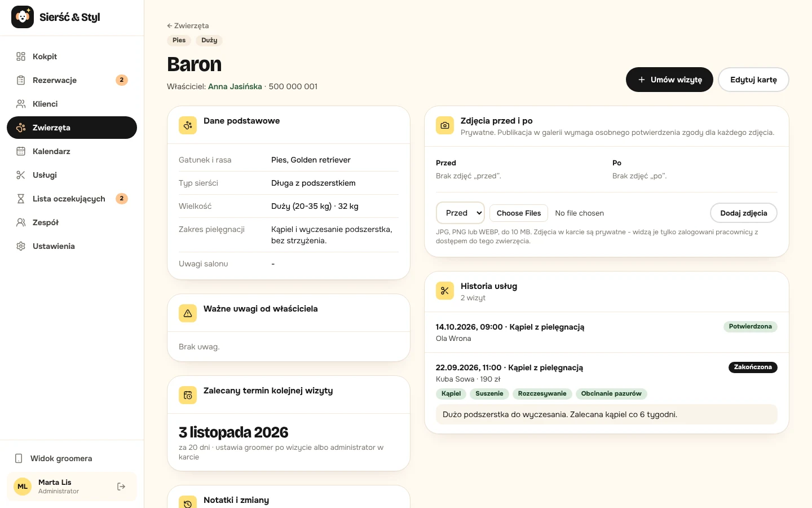Image resolution: width=812 pixels, height=508 pixels.
Task: Click the scissors icon in Historia usług
Action: tap(445, 291)
